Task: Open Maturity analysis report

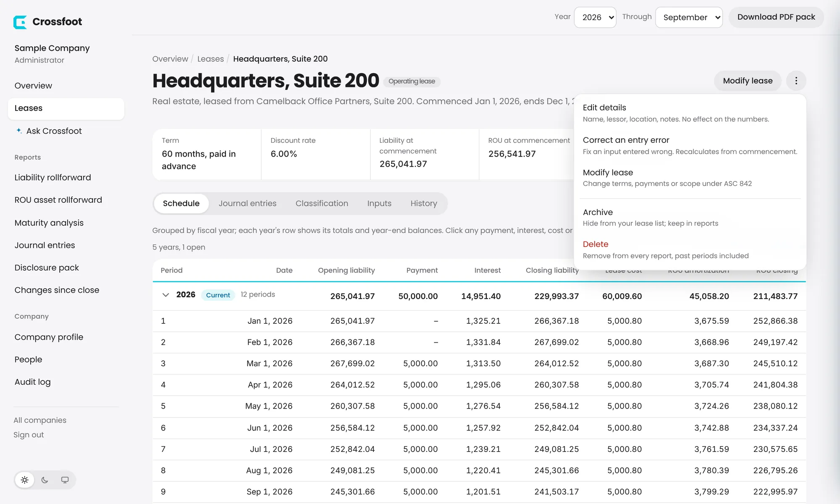Action: 66,223
